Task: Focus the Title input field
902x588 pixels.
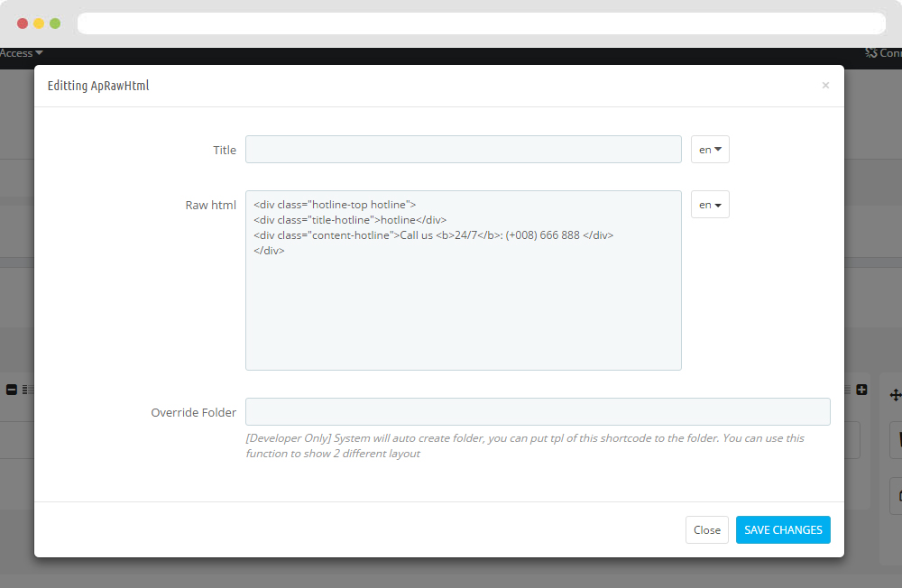Action: click(463, 150)
